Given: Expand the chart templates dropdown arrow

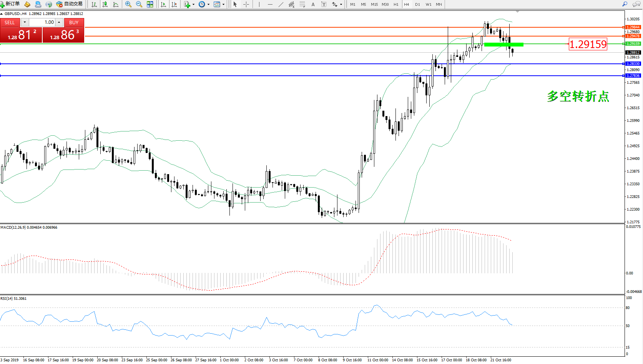Looking at the screenshot, I should point(223,5).
